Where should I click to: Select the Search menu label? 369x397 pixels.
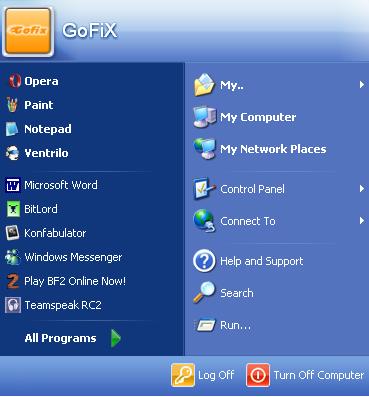237,293
